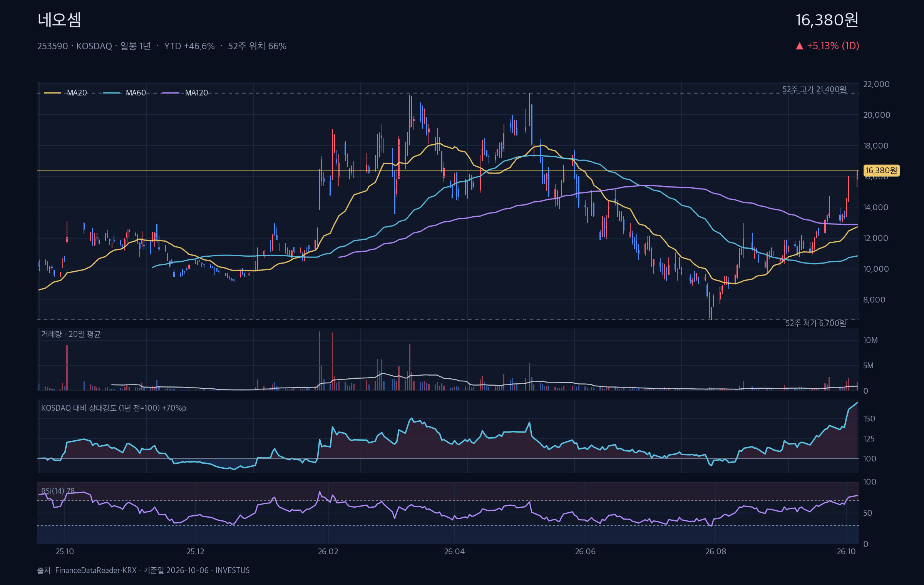
Task: Click the KOSDAQ 대비 상대강도 panel label
Action: (114, 408)
